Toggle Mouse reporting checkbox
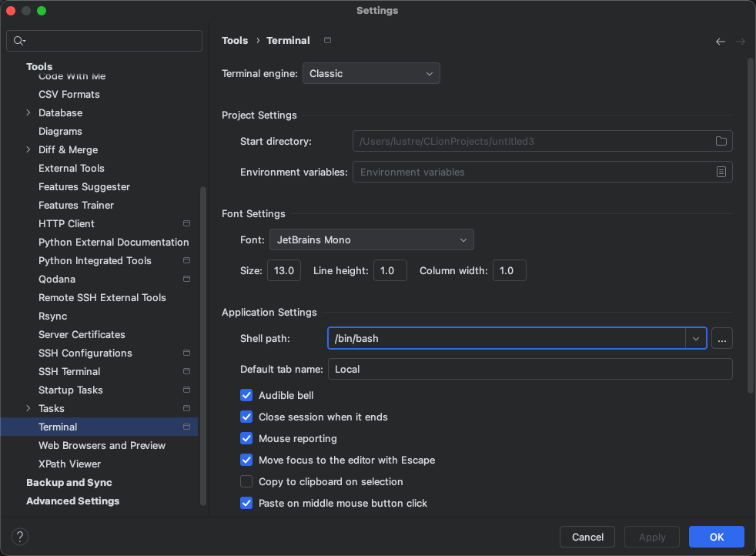The image size is (756, 556). click(246, 438)
